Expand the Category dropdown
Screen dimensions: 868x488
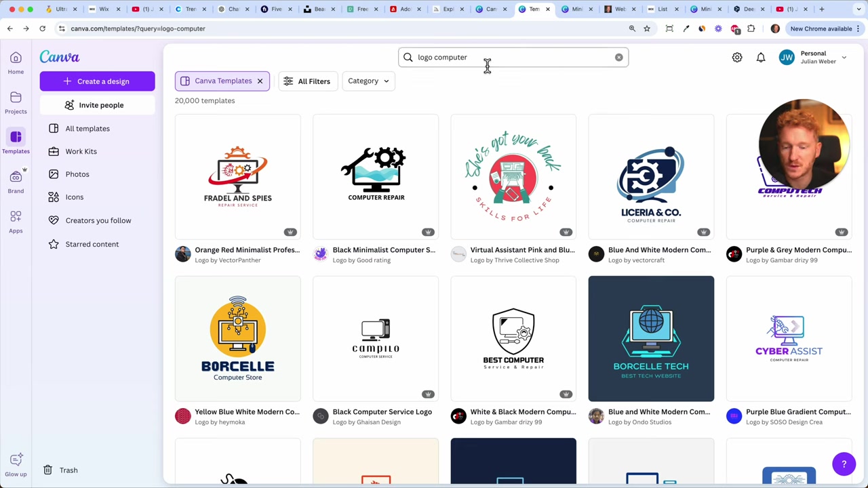click(368, 81)
